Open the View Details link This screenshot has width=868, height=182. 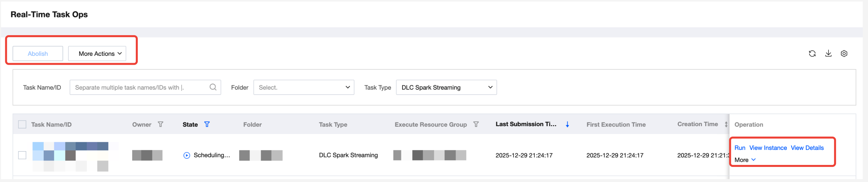point(807,148)
